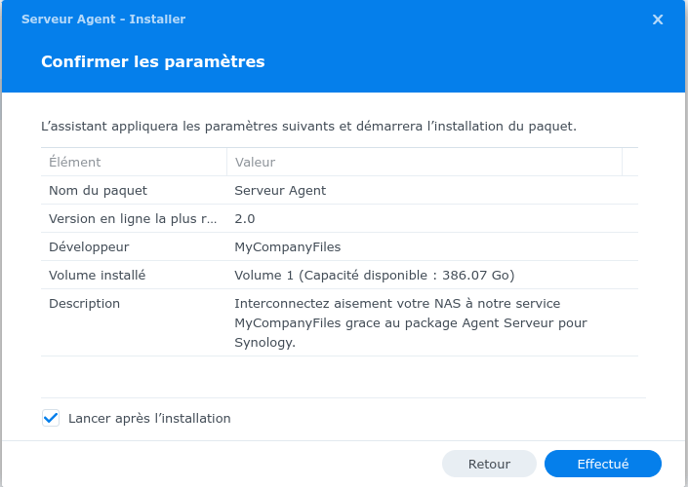
Task: Click the MyCompanyFiles developer value
Action: (x=288, y=247)
